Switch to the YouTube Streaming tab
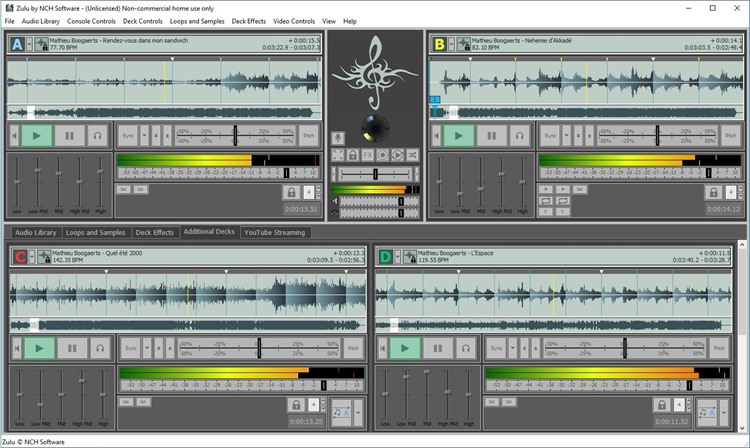This screenshot has width=750, height=448. (x=275, y=232)
